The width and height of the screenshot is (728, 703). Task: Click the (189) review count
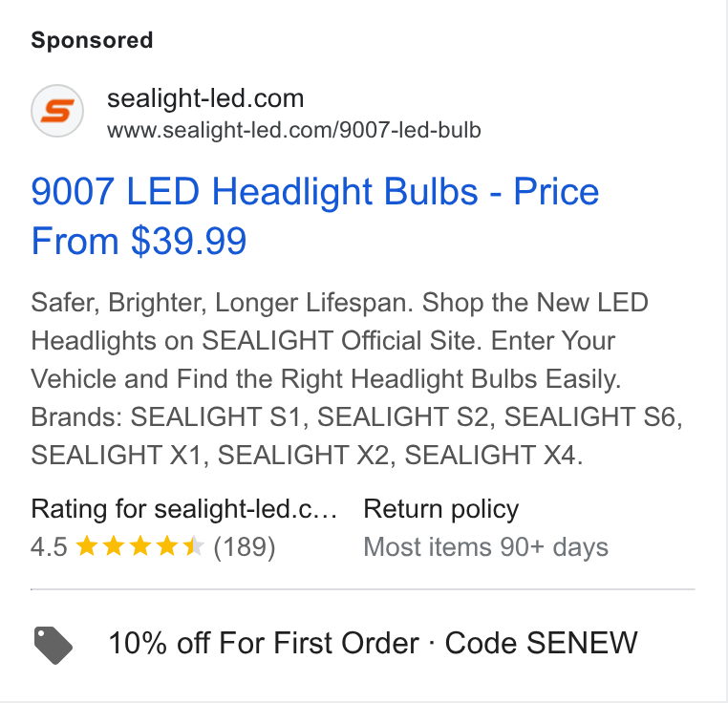(245, 547)
